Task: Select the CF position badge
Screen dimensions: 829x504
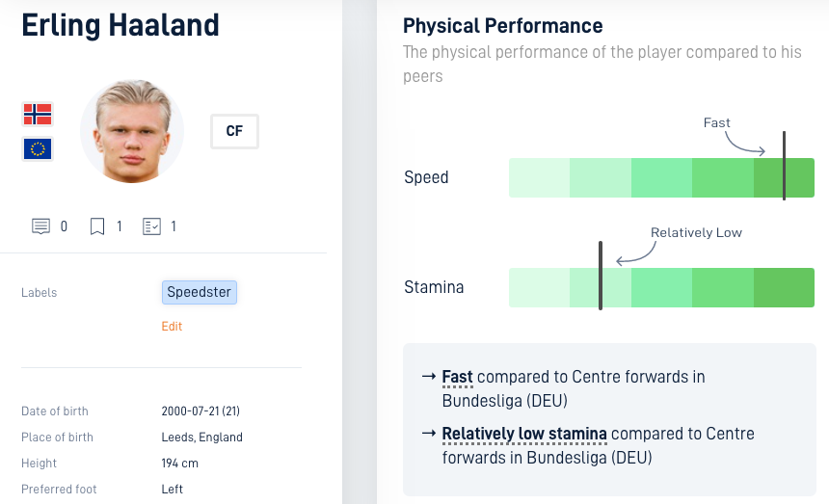Action: point(235,131)
